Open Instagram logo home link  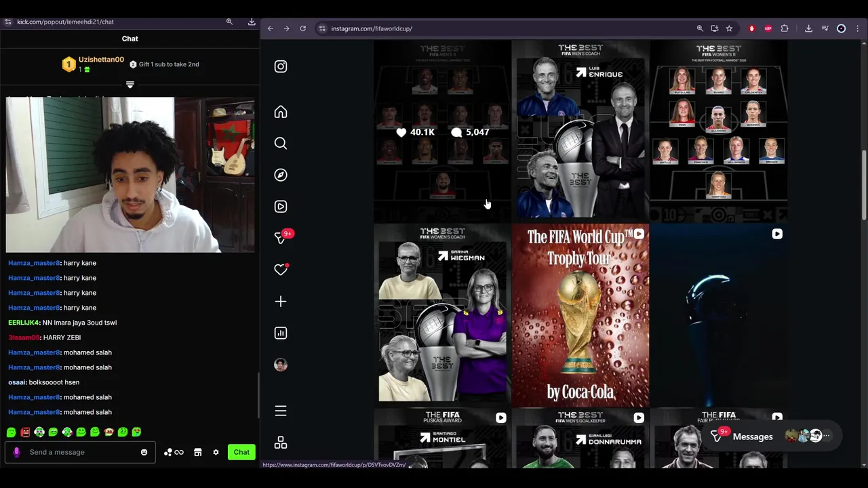tap(281, 66)
